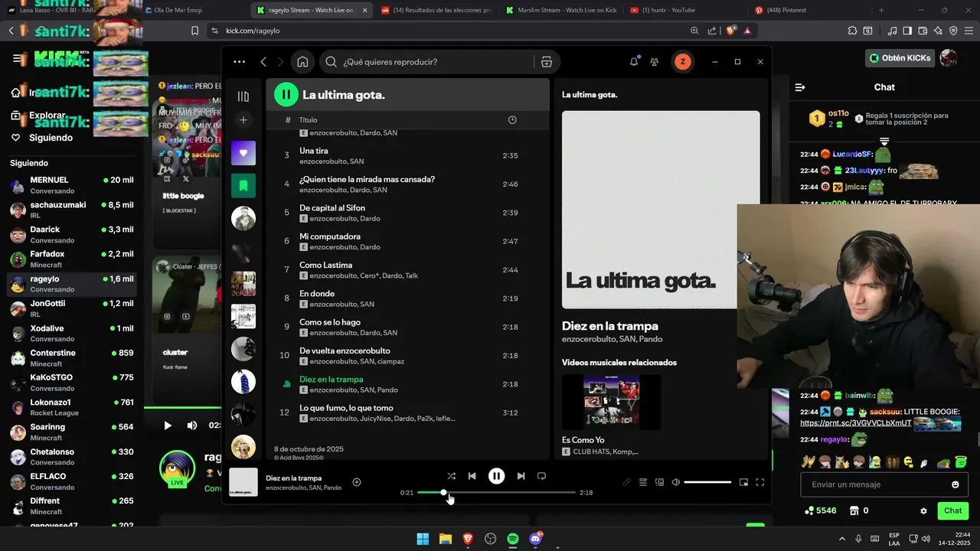The image size is (980, 551).
Task: Toggle shuffle in the Spotify player
Action: (451, 476)
